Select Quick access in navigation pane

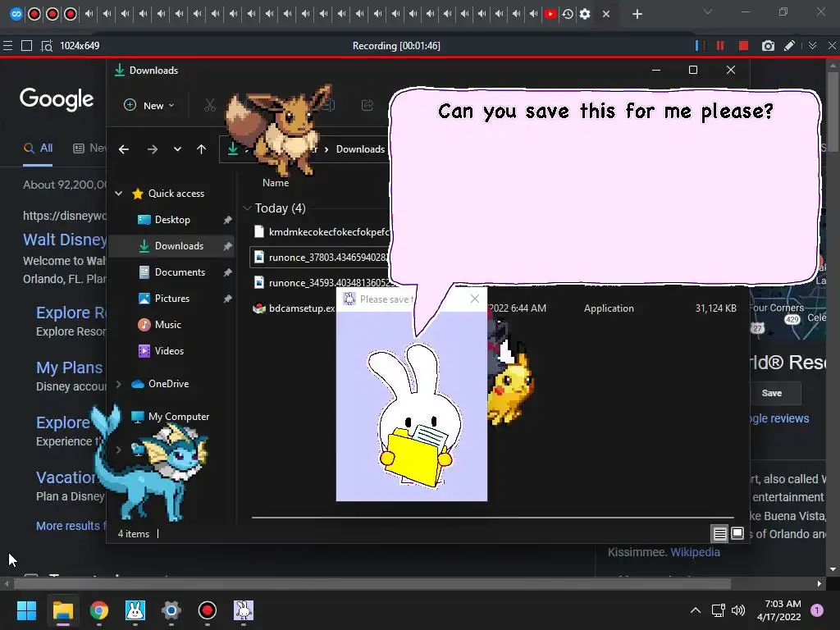tap(176, 194)
